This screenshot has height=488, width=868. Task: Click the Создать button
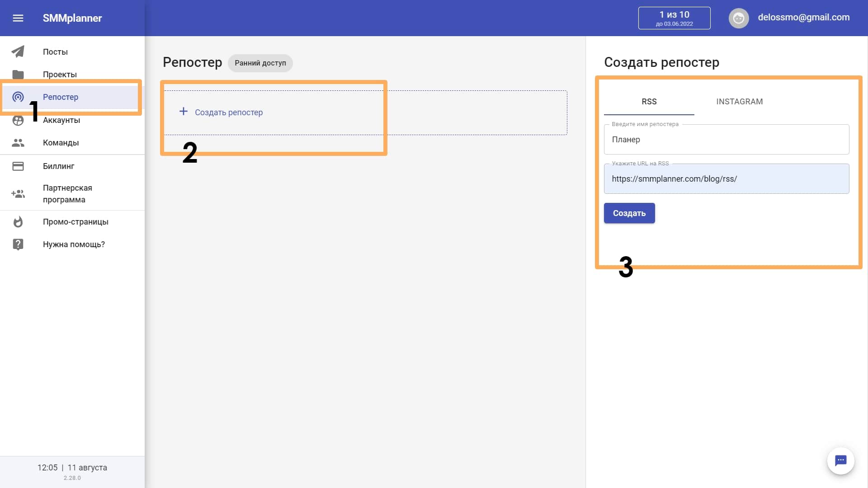pyautogui.click(x=629, y=213)
